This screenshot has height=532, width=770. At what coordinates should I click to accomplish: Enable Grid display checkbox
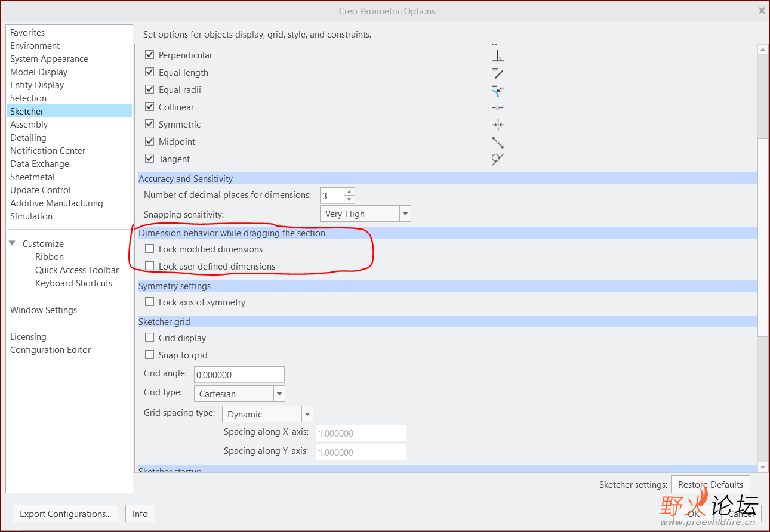pyautogui.click(x=150, y=338)
